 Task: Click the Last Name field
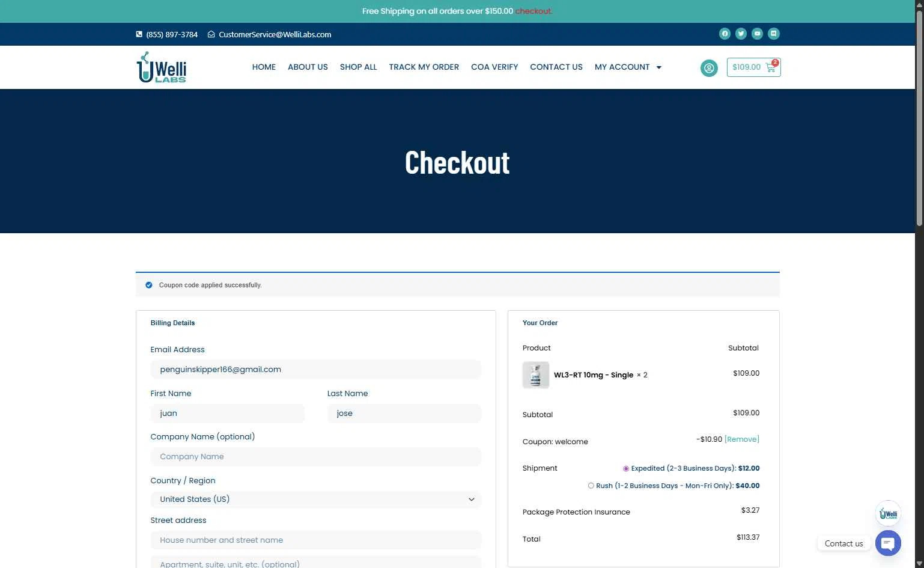(x=404, y=414)
